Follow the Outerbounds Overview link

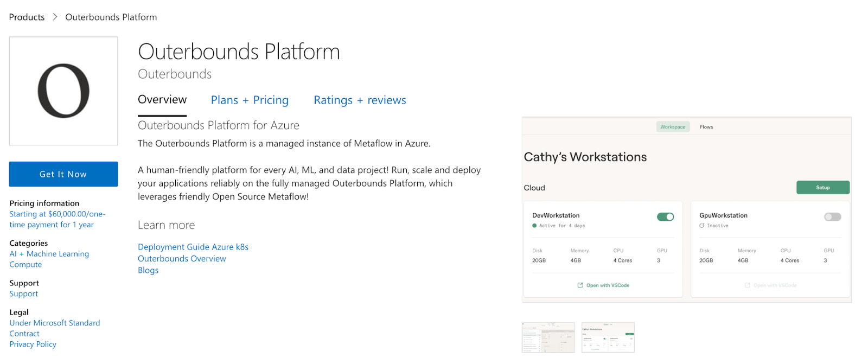pyautogui.click(x=182, y=259)
